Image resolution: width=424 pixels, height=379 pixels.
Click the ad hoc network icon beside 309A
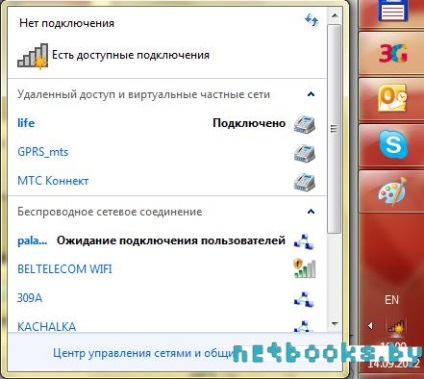[304, 299]
